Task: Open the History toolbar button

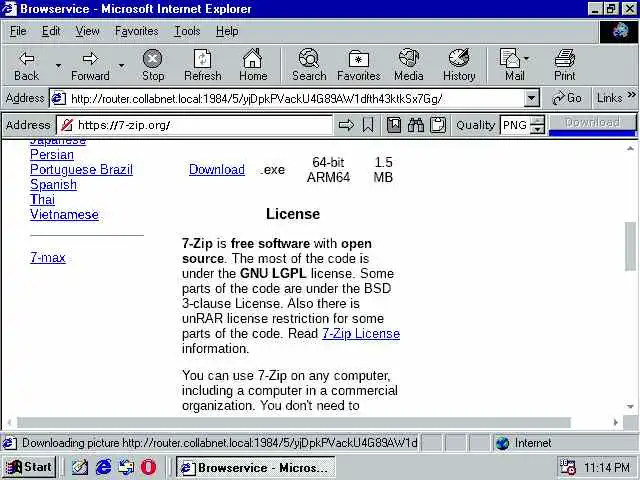Action: tap(459, 66)
